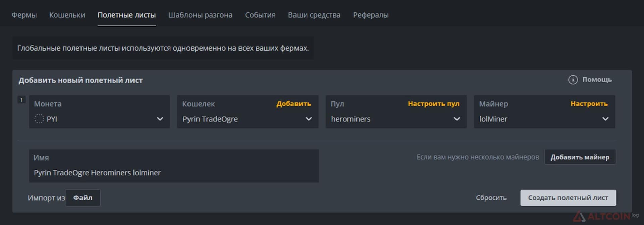
Task: Click the help info icon
Action: click(573, 80)
